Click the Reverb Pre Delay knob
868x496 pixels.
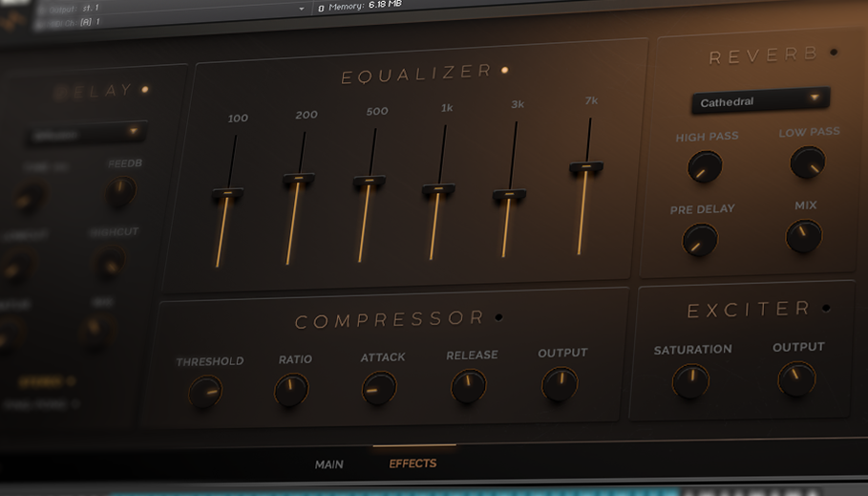[x=700, y=241]
